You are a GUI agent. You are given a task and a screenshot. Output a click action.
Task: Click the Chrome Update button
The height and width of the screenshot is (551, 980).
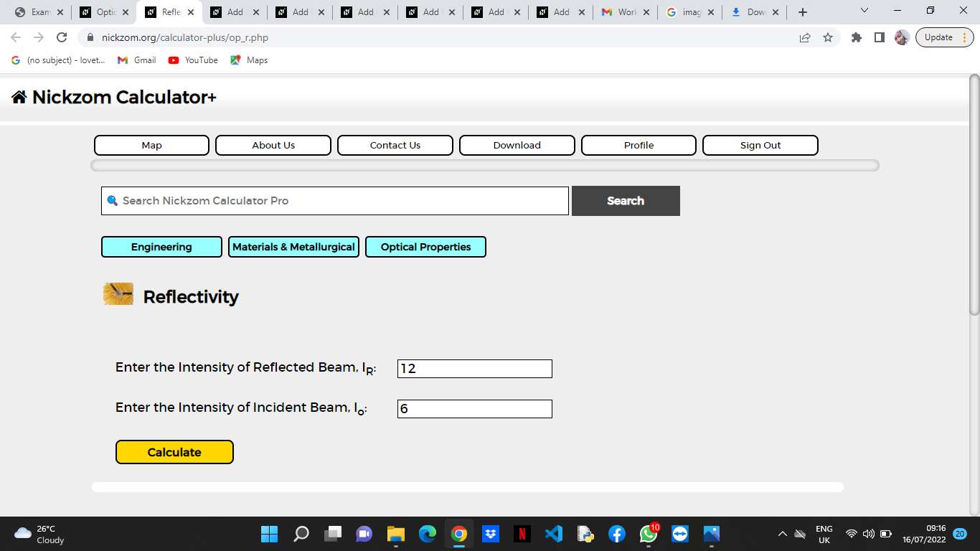point(944,37)
